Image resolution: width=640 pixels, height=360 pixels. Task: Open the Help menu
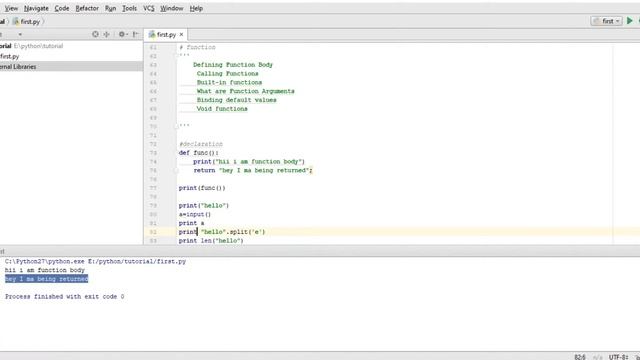point(196,8)
